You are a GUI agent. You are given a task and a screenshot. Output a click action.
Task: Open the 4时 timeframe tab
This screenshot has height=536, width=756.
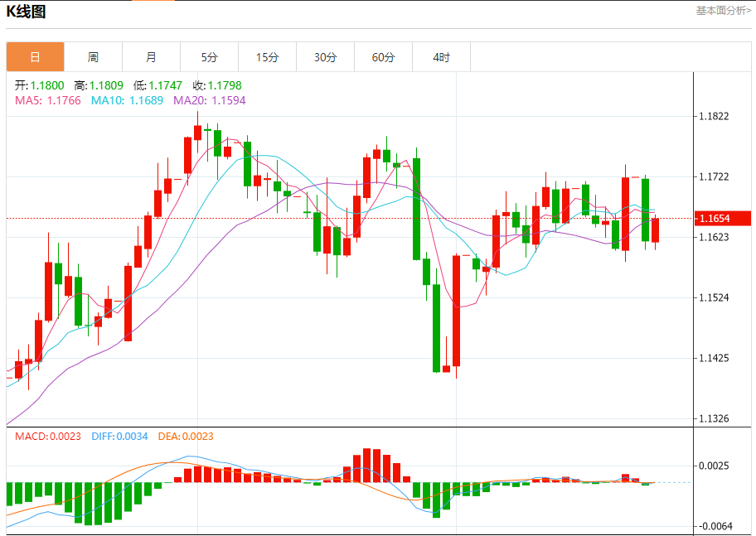pos(441,57)
